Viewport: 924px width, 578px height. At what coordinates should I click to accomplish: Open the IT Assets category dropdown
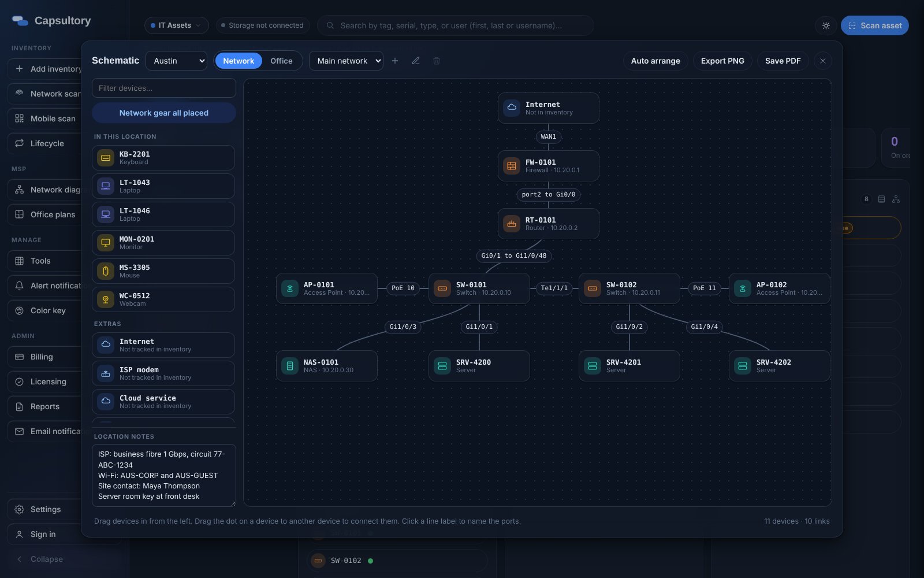point(176,25)
